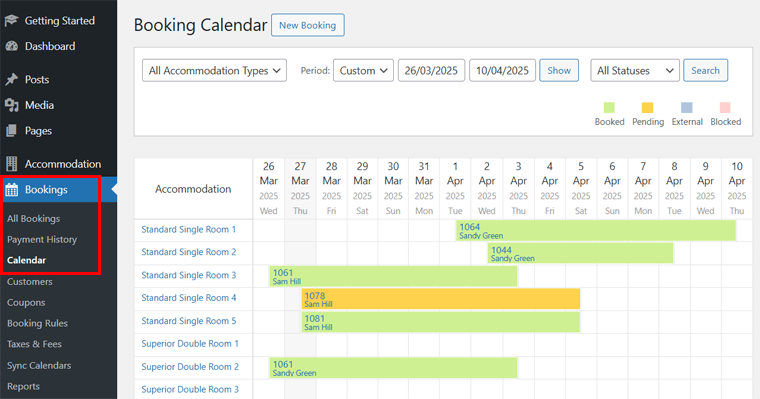760x399 pixels.
Task: Open Taxes & Fees submenu
Action: point(34,344)
